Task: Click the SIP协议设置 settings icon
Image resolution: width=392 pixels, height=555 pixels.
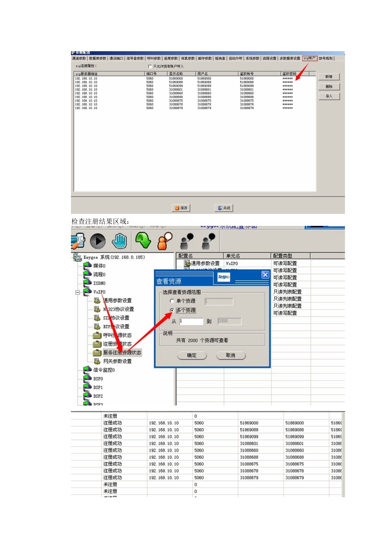Action: 97,318
